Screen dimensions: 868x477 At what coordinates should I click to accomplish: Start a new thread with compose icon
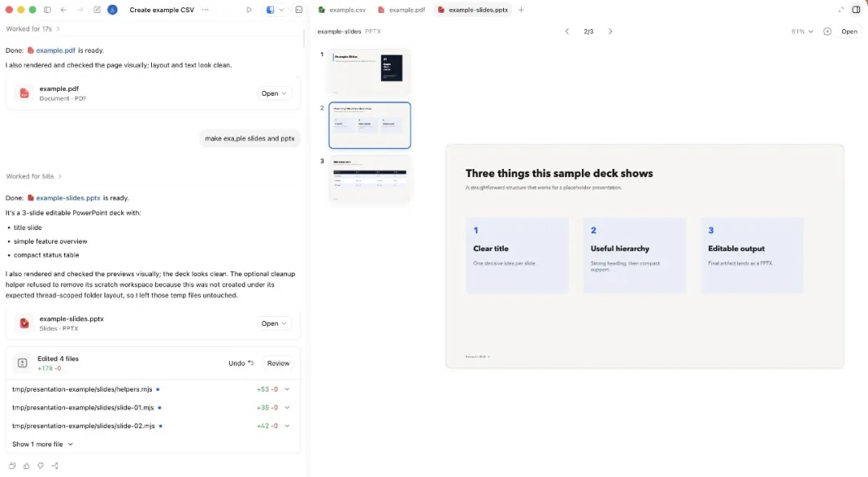click(x=97, y=10)
